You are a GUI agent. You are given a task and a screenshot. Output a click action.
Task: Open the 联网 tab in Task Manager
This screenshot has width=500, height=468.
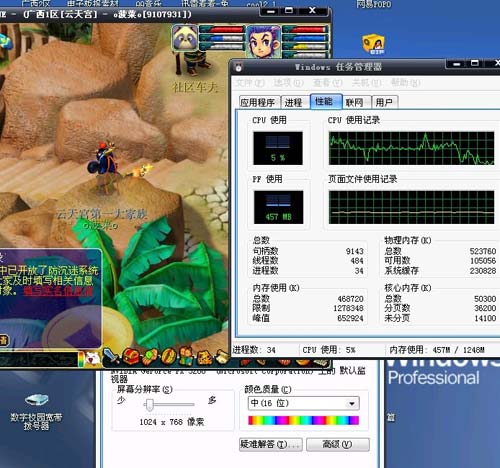click(x=355, y=102)
